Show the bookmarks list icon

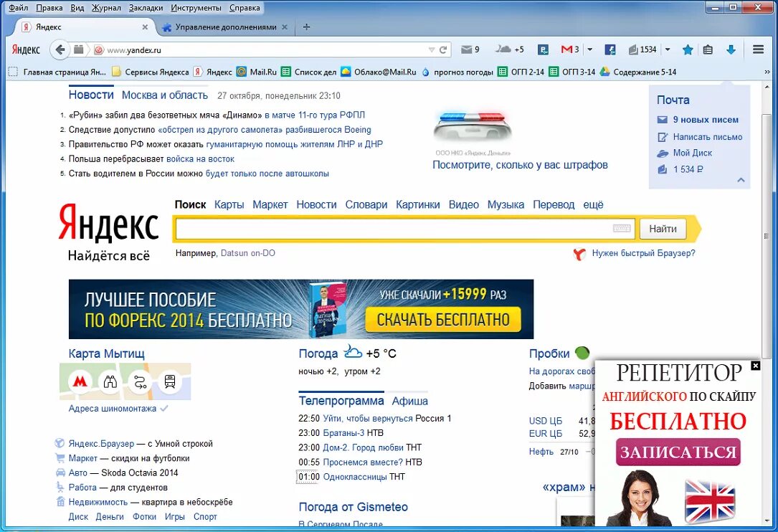tap(708, 49)
